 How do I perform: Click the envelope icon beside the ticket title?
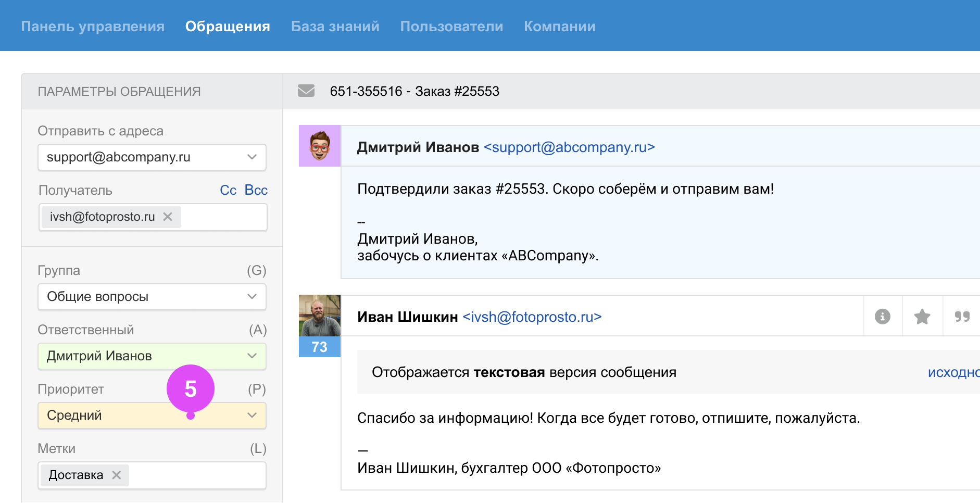pyautogui.click(x=306, y=91)
